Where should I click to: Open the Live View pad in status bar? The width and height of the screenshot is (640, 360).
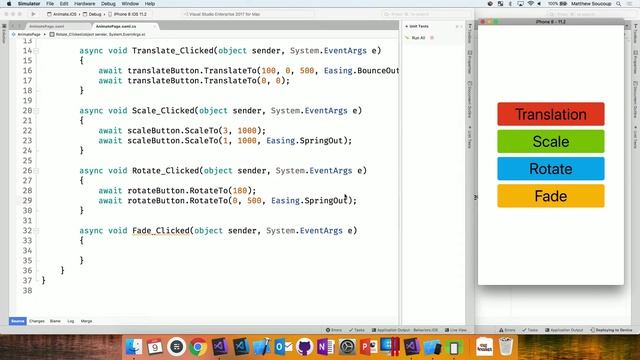pyautogui.click(x=456, y=330)
